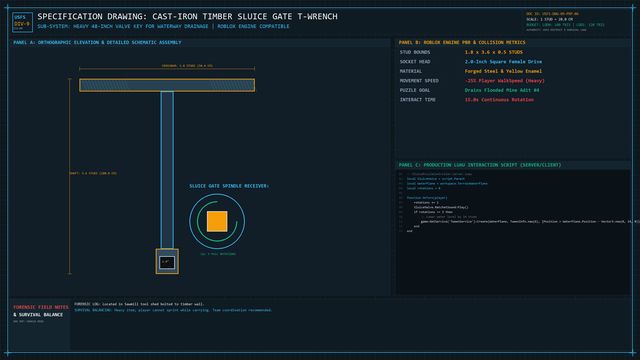
Task: Click the "& SURVIVAL BALANCE" heading
Action: coord(38,315)
